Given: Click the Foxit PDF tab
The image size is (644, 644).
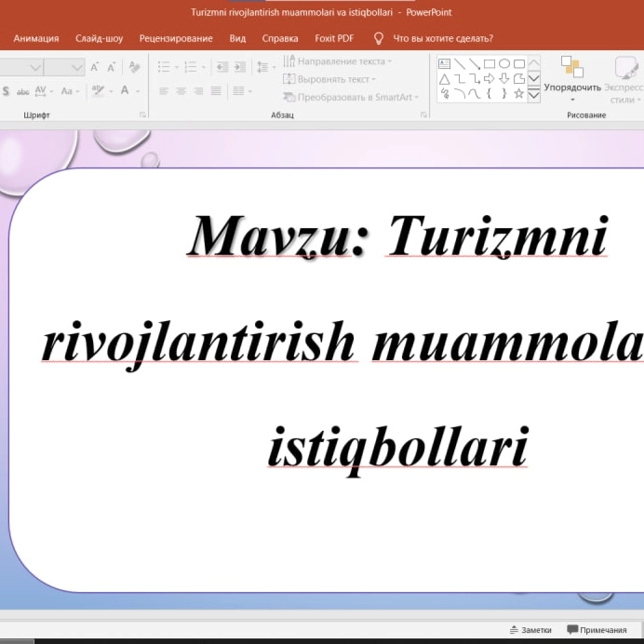Looking at the screenshot, I should tap(333, 38).
